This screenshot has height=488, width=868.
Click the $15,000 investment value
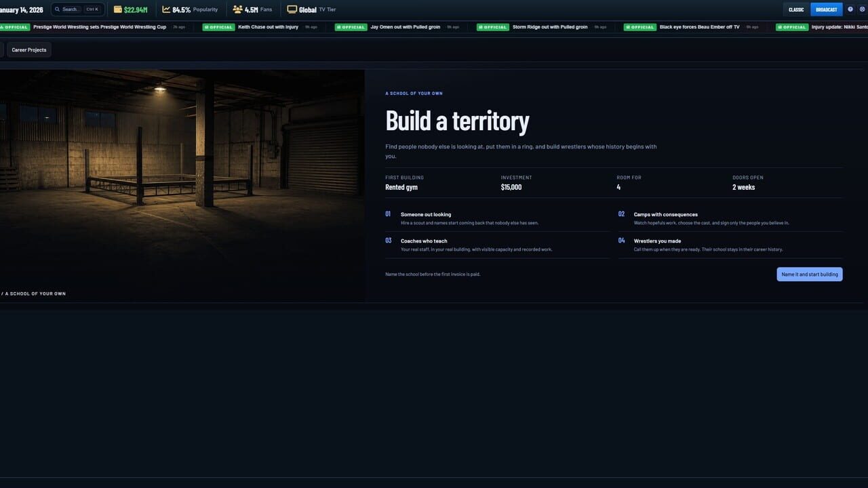click(511, 187)
